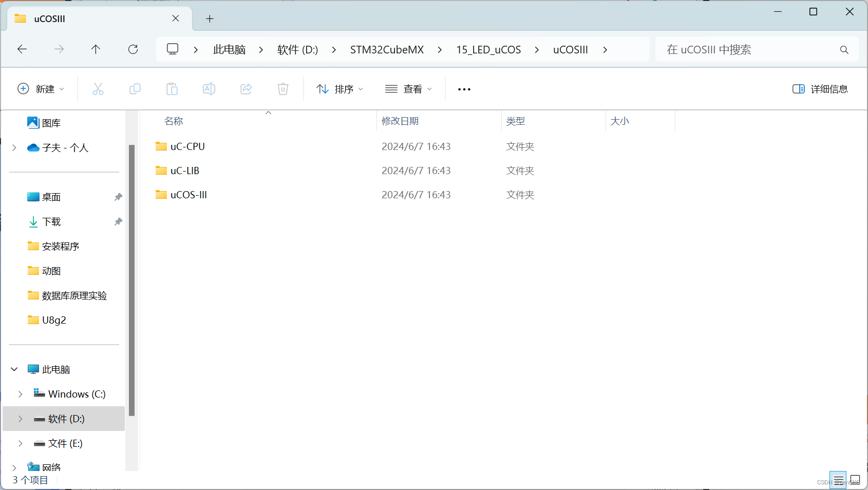Toggle the 详细信息 details pane
Viewport: 868px width, 490px height.
click(x=820, y=89)
